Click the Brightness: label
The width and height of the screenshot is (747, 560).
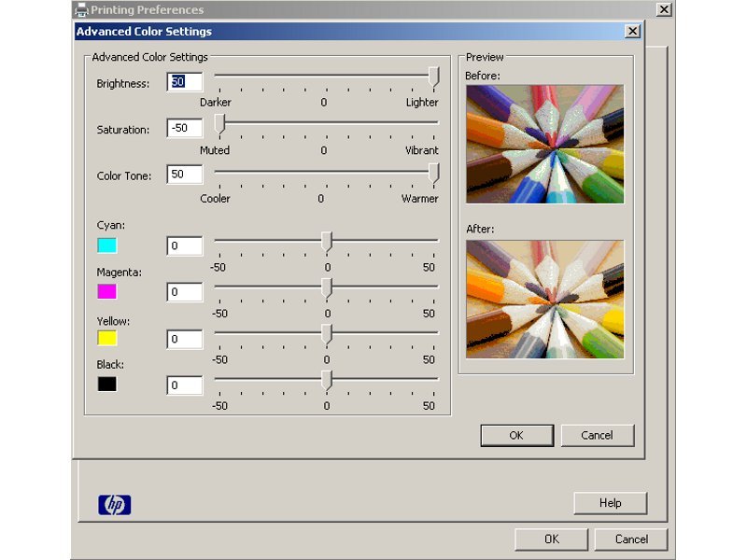123,84
